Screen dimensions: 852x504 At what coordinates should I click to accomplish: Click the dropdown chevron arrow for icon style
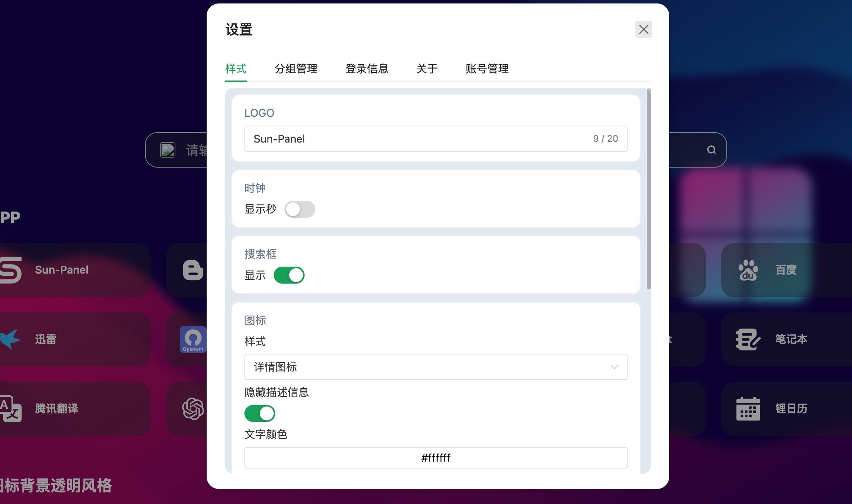614,367
